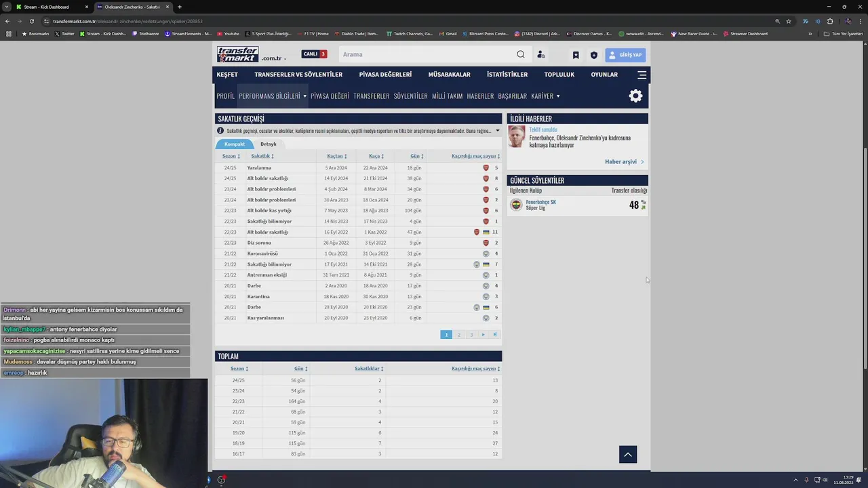
Task: Open the Youtube bookmark
Action: tap(228, 34)
